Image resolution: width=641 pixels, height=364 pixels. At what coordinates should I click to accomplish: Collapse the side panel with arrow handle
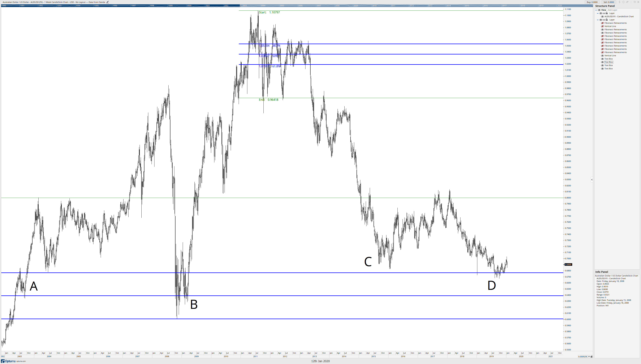point(592,179)
